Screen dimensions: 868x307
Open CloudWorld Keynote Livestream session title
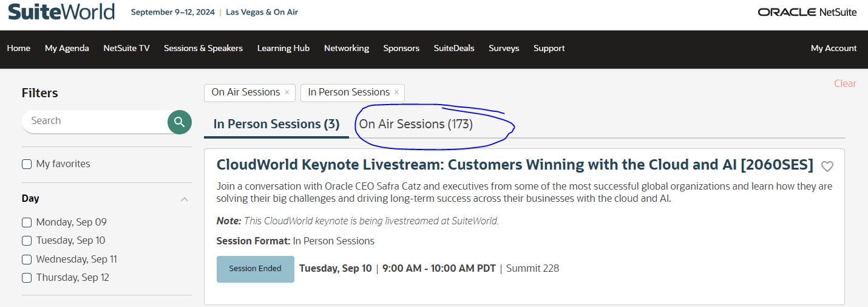pos(514,165)
